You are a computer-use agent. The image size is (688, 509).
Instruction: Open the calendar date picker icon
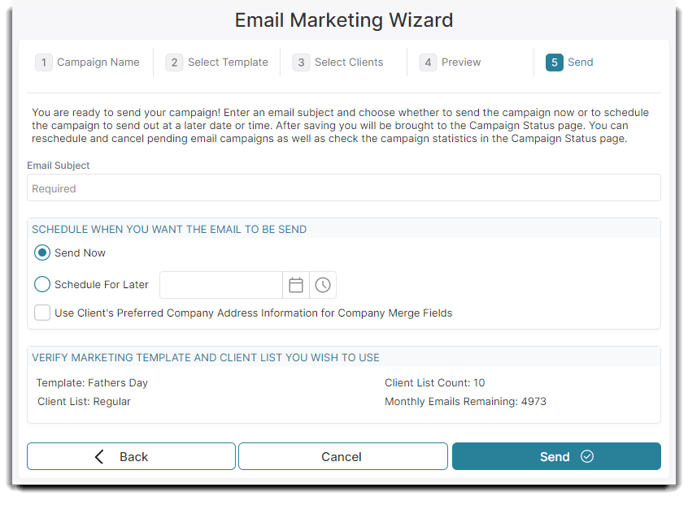(x=296, y=285)
